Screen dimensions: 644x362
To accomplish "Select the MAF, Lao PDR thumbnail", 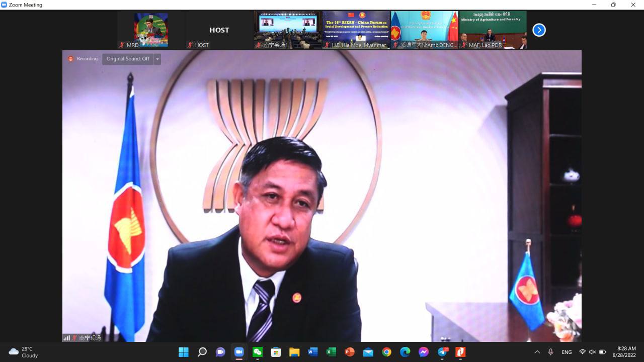I will [493, 30].
